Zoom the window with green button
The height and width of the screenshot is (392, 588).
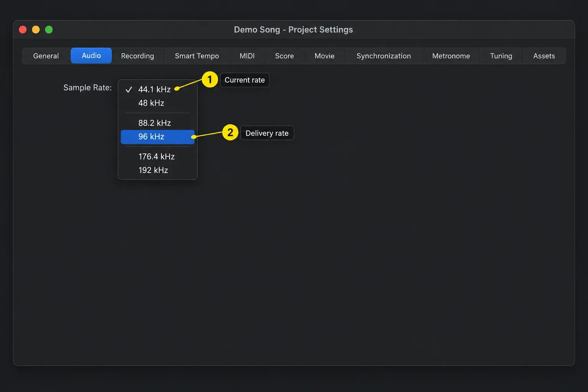[49, 29]
